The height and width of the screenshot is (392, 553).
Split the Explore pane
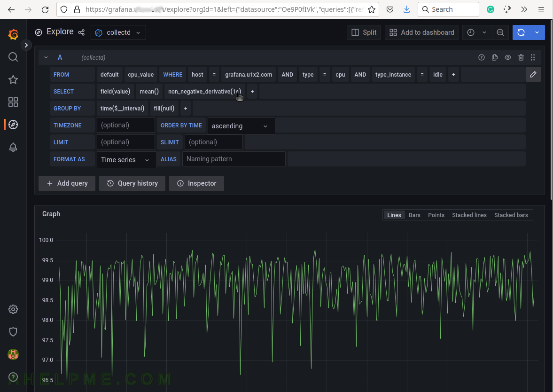pos(364,32)
